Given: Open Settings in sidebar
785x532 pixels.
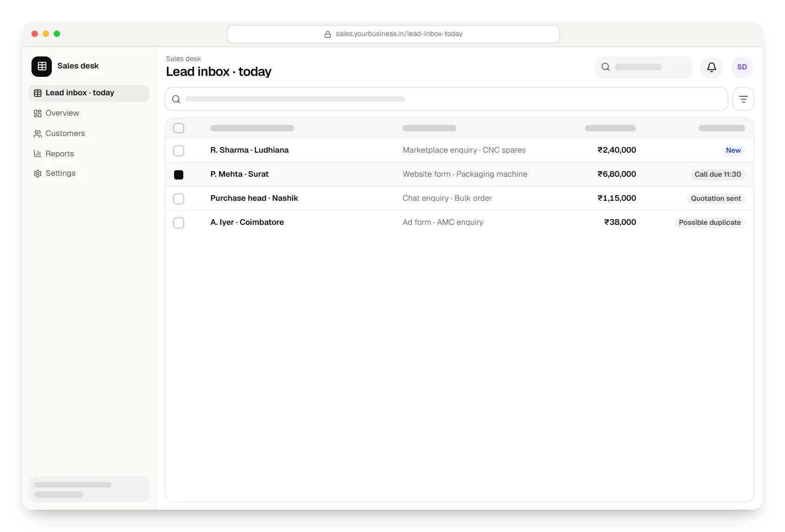Looking at the screenshot, I should point(89,173).
